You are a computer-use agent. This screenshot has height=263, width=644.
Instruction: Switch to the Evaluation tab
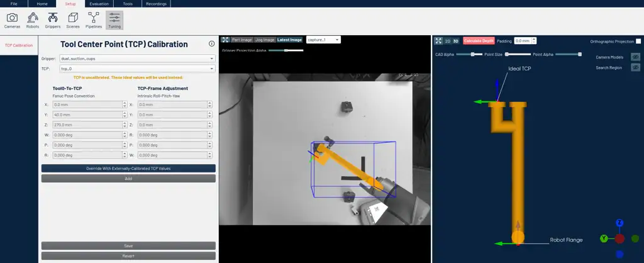tap(99, 4)
